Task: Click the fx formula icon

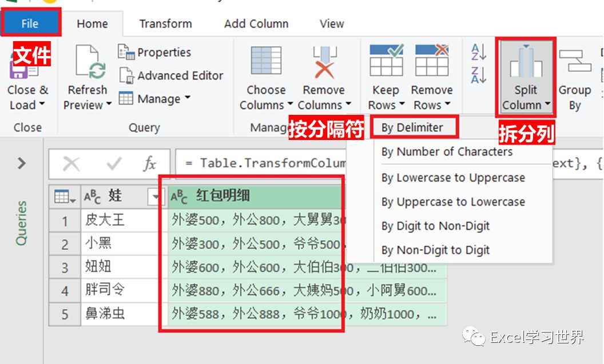Action: pyautogui.click(x=149, y=164)
